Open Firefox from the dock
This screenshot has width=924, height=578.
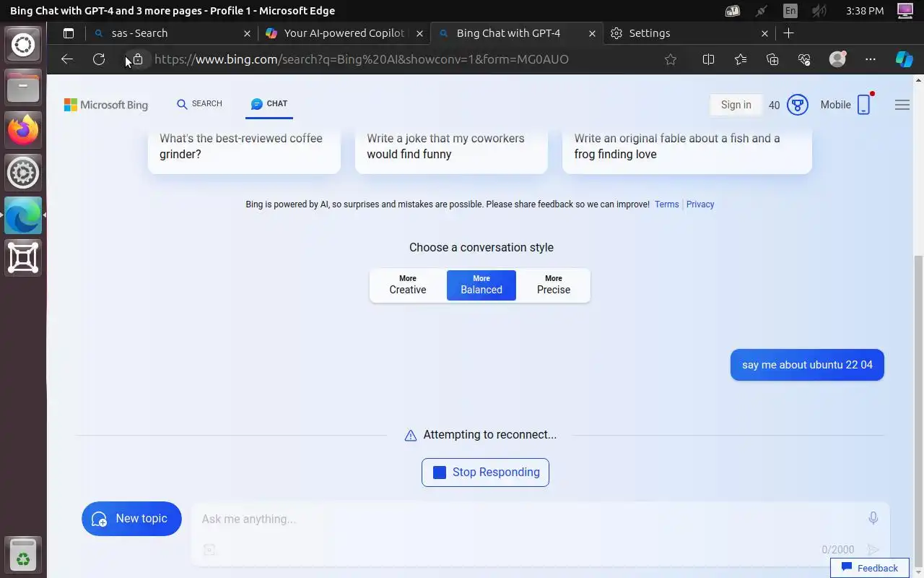[23, 130]
